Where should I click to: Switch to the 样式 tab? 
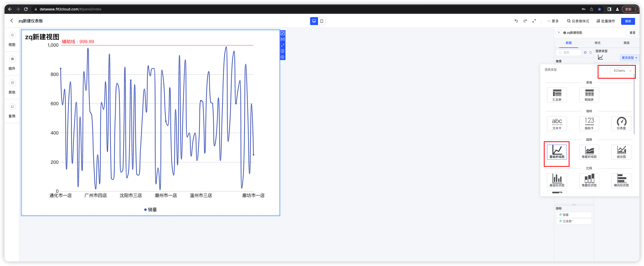coord(598,43)
